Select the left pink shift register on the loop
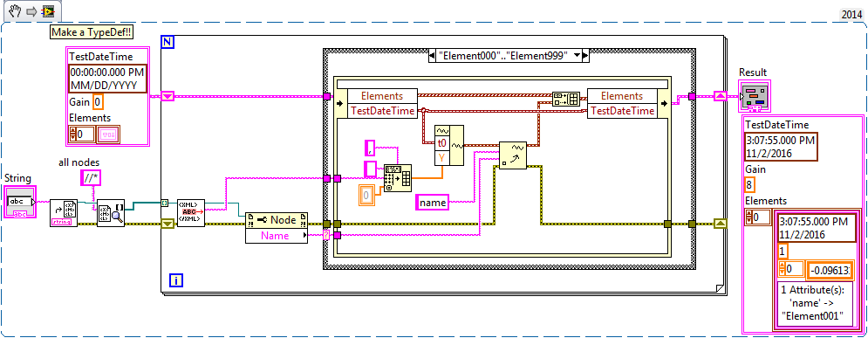The image size is (868, 338). 167,96
